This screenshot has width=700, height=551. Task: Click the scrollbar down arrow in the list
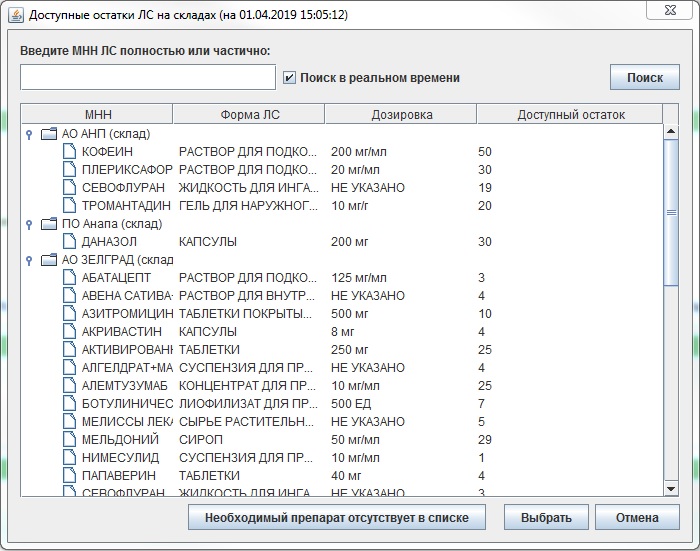pyautogui.click(x=671, y=487)
